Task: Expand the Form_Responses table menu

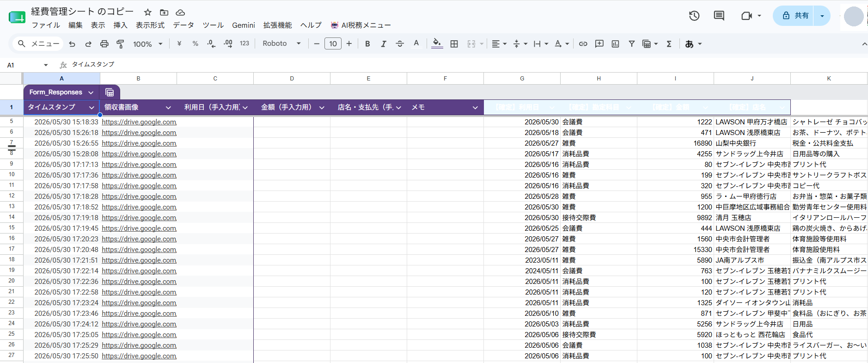Action: 91,92
